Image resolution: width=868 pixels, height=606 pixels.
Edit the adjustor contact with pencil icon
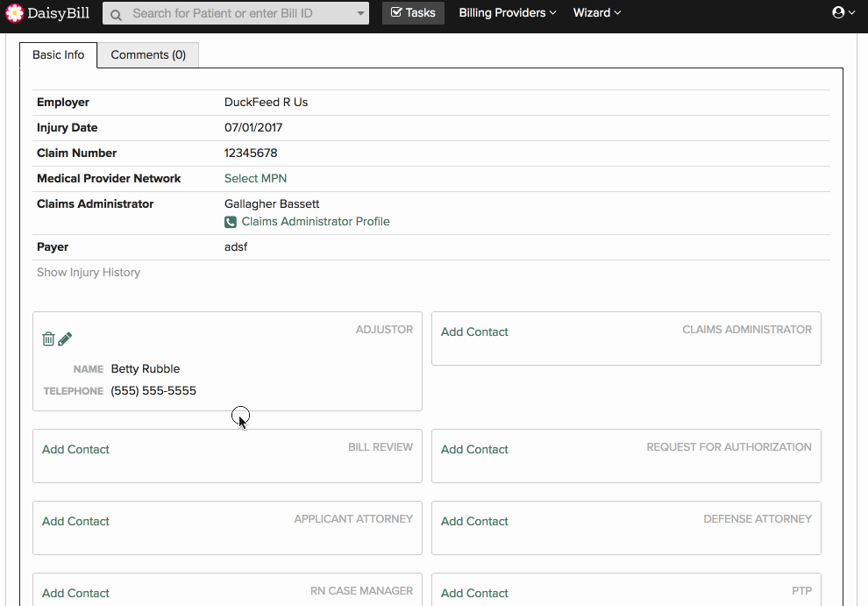(x=65, y=339)
